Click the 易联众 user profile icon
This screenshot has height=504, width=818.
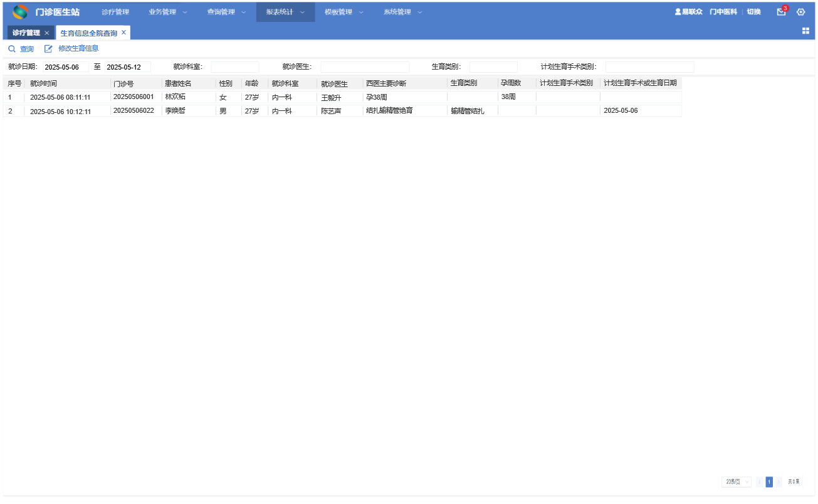[x=678, y=12]
